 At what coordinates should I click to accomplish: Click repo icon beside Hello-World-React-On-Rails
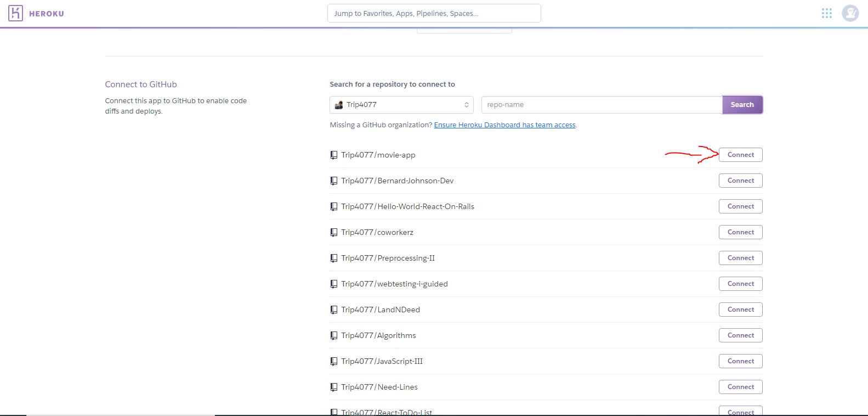coord(333,207)
